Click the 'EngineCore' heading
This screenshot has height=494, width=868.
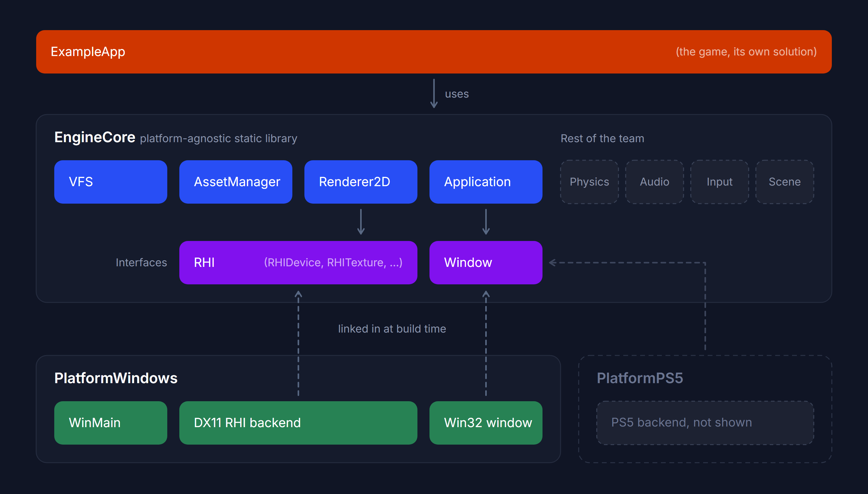[x=95, y=137]
